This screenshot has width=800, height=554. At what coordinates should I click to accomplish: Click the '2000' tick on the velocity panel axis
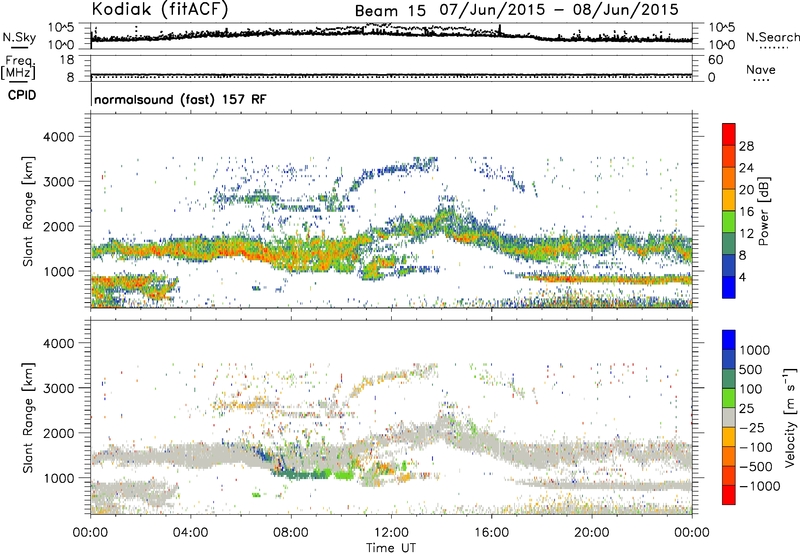click(59, 433)
